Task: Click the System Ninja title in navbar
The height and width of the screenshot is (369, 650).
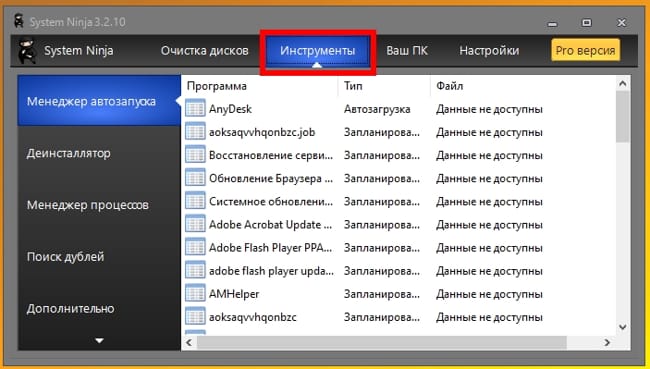Action: point(79,51)
